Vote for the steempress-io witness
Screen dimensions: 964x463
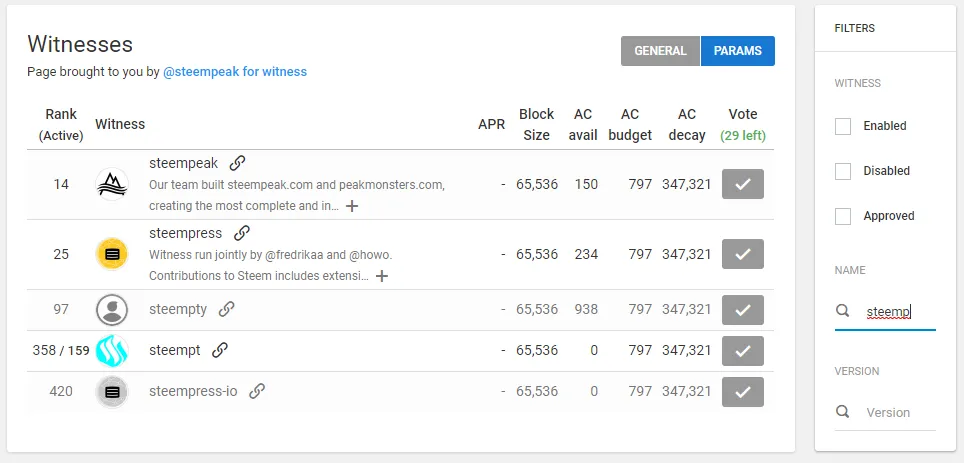(743, 392)
